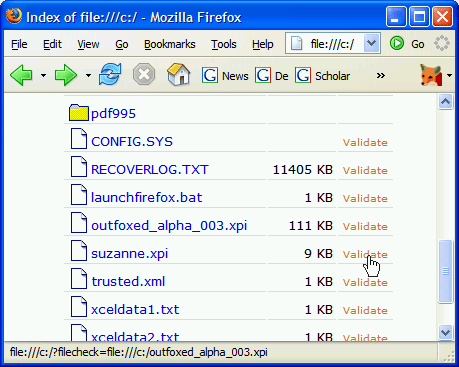
Task: Open the Bookmarks menu
Action: click(x=170, y=44)
